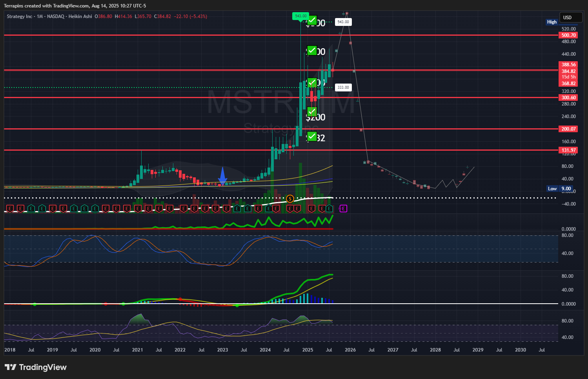This screenshot has height=379, width=588.
Task: Click the white 543.00 projection label
Action: [343, 22]
